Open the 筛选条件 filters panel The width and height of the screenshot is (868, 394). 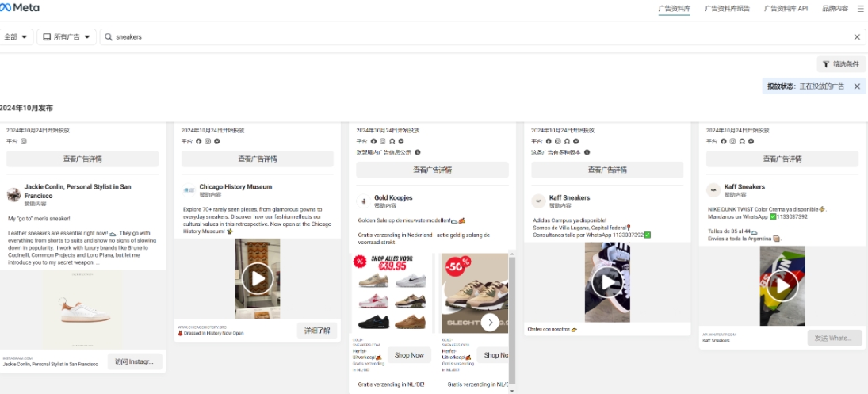tap(841, 64)
